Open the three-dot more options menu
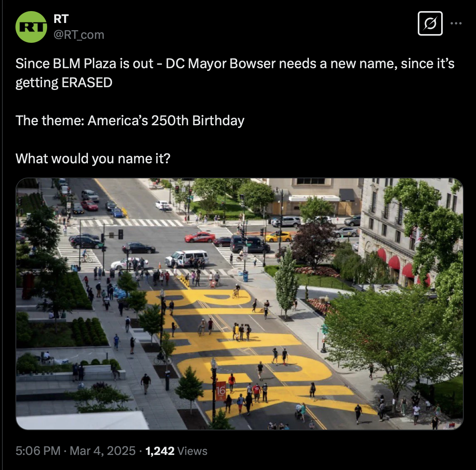 456,23
